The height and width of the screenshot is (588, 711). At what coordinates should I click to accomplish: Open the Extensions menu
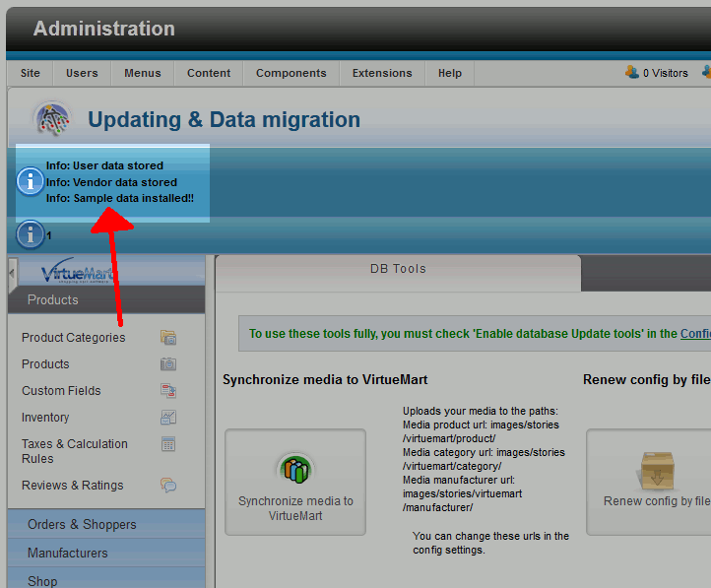pyautogui.click(x=382, y=73)
